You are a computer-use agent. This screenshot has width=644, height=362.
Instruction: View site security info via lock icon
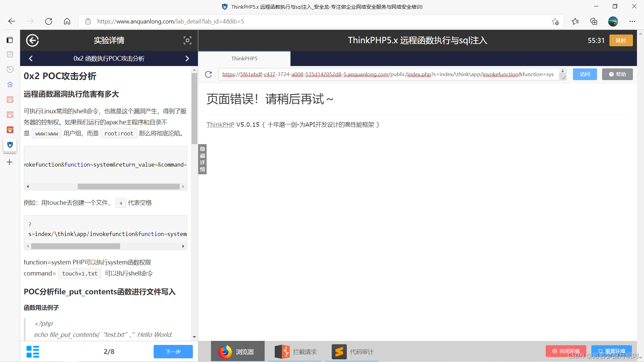[x=88, y=21]
